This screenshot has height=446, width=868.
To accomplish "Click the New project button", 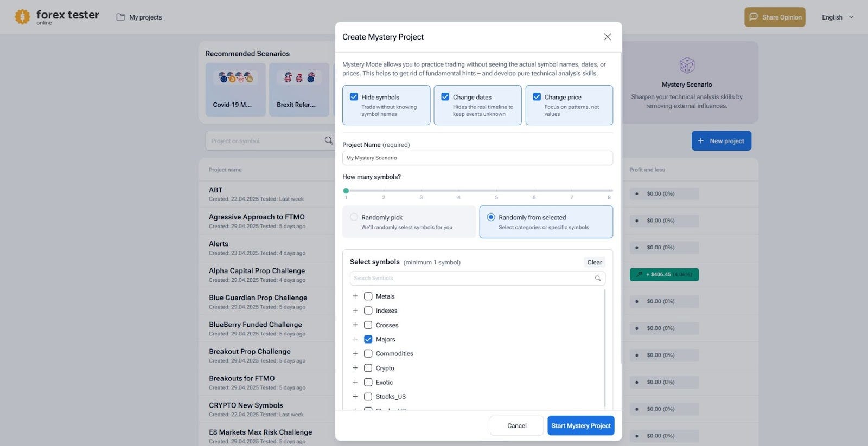I will 722,141.
